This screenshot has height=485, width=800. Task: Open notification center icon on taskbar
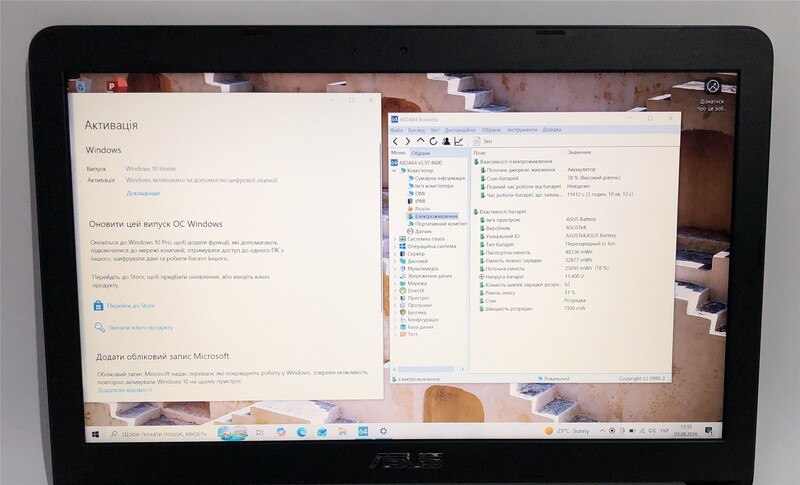click(709, 431)
